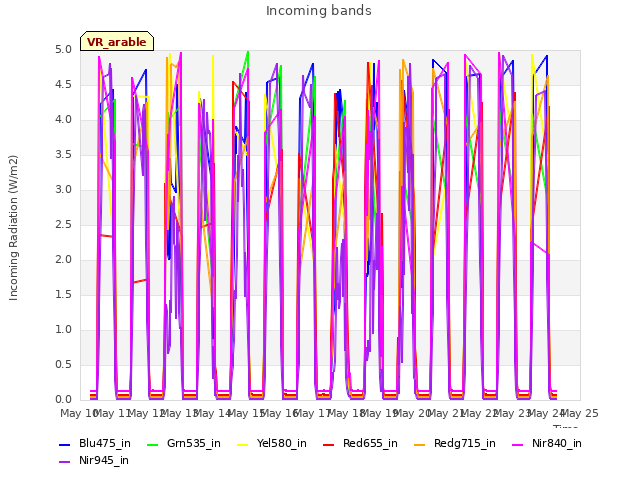Click the 'Incoming Radiation (W/m2)' axis label
Viewport: 640px width, 480px height.
(13, 228)
